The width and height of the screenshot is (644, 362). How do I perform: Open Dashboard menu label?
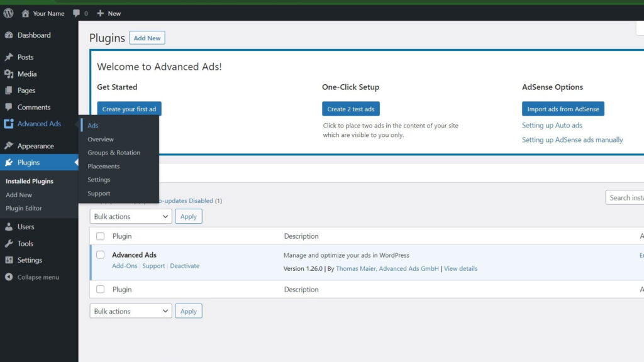[x=34, y=35]
